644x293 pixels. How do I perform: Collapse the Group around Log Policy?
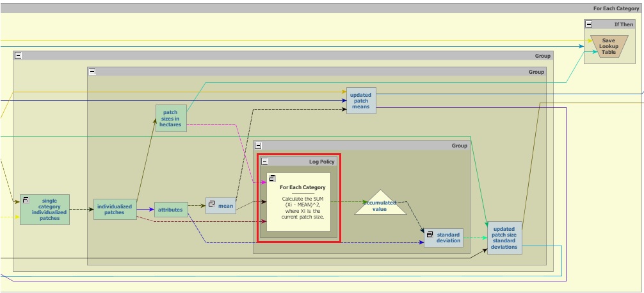[x=259, y=146]
